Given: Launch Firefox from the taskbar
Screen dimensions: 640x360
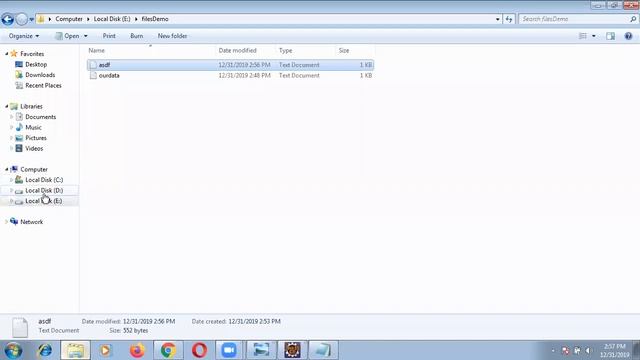Looking at the screenshot, I should (x=137, y=350).
